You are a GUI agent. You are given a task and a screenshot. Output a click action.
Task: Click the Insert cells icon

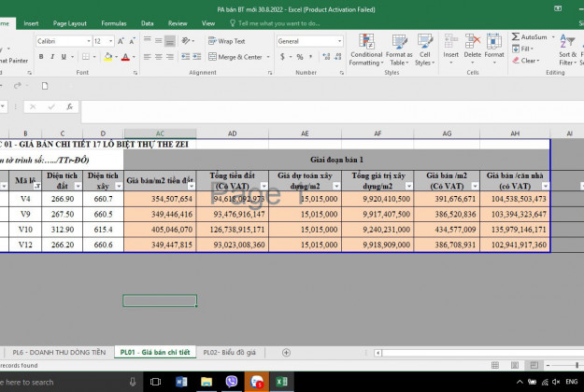click(450, 41)
